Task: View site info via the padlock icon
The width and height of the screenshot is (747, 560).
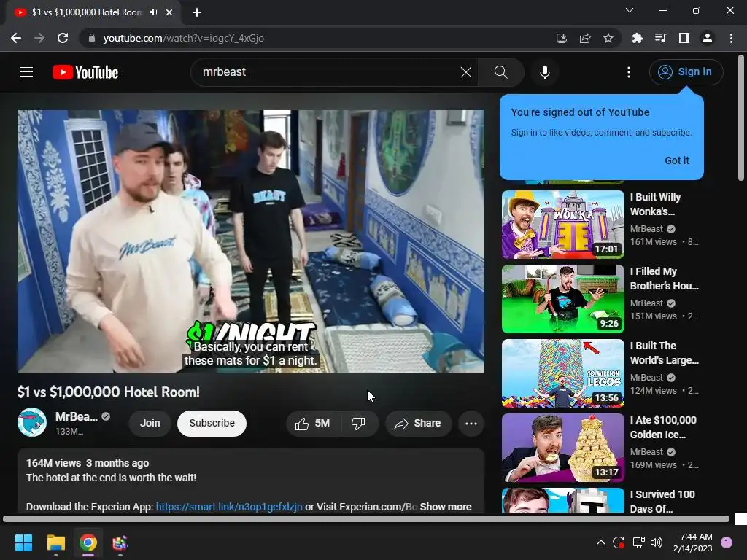Action: pyautogui.click(x=92, y=38)
